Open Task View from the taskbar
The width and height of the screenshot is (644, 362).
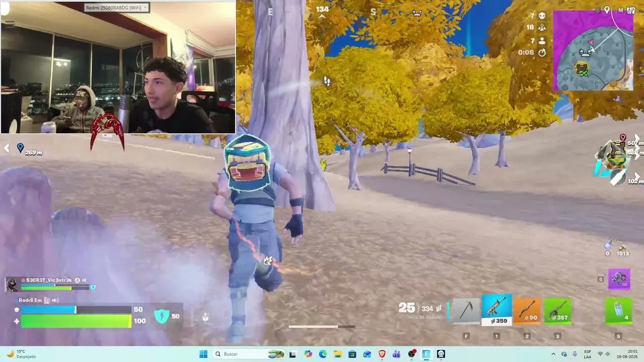click(293, 354)
